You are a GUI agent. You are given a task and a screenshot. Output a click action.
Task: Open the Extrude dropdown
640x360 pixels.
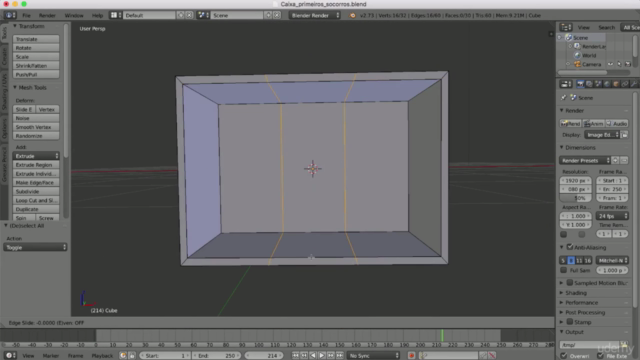(x=36, y=156)
